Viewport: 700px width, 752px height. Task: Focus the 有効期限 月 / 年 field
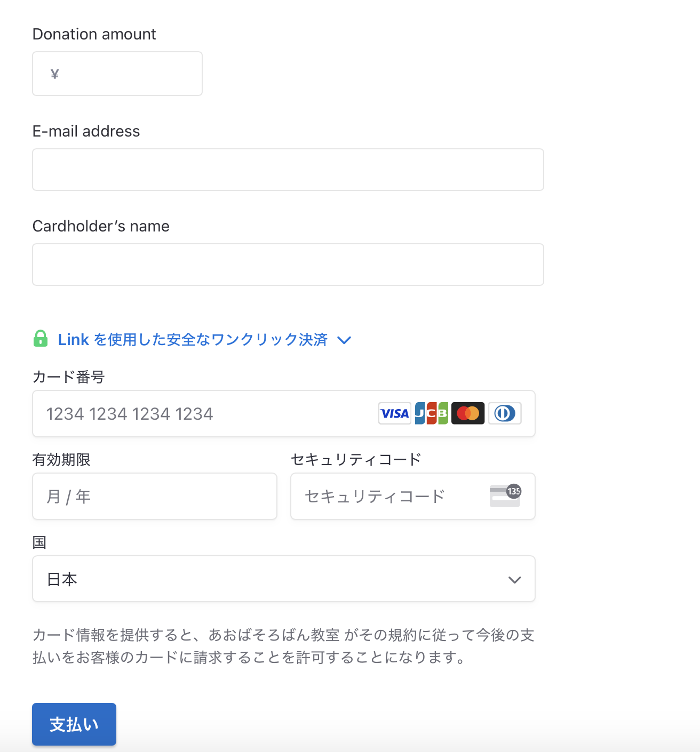point(154,497)
